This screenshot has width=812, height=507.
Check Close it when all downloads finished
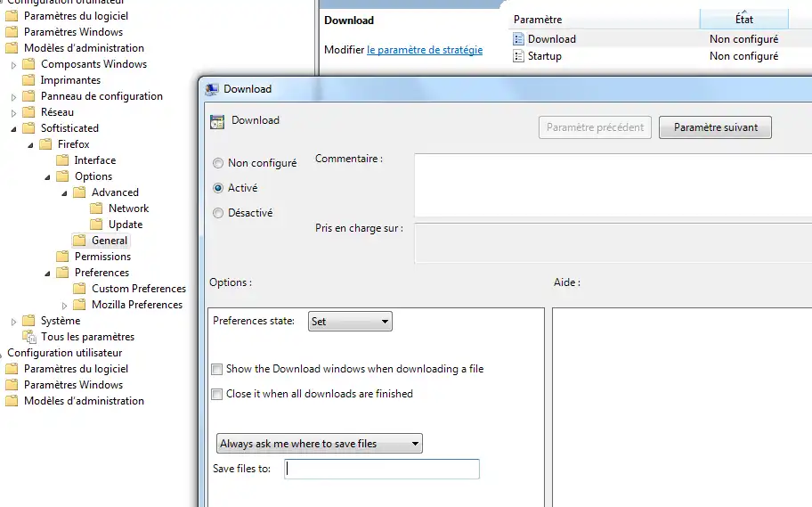tap(217, 394)
